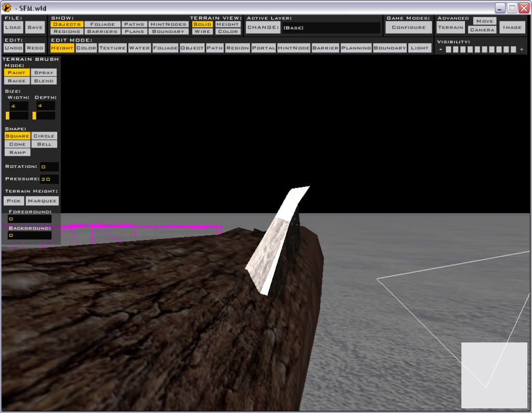
Task: Switch terrain view to Wire
Action: 203,32
